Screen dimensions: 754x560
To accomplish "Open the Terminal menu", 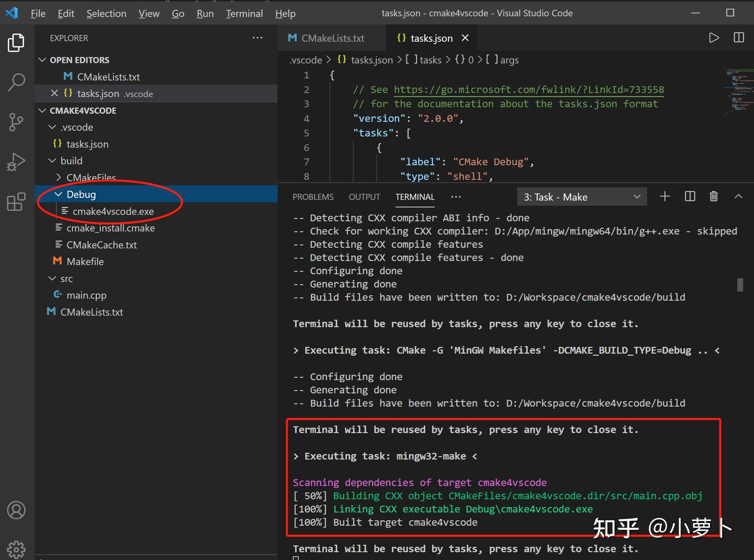I will click(244, 13).
